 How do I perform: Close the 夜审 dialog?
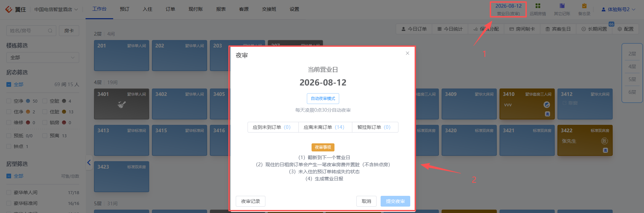pyautogui.click(x=408, y=53)
